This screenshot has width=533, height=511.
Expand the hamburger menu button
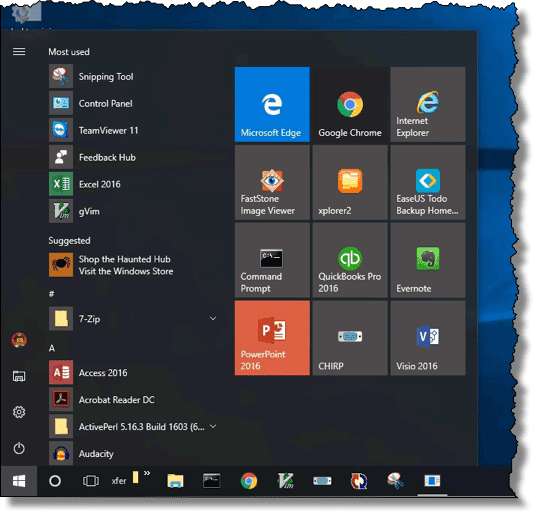19,52
